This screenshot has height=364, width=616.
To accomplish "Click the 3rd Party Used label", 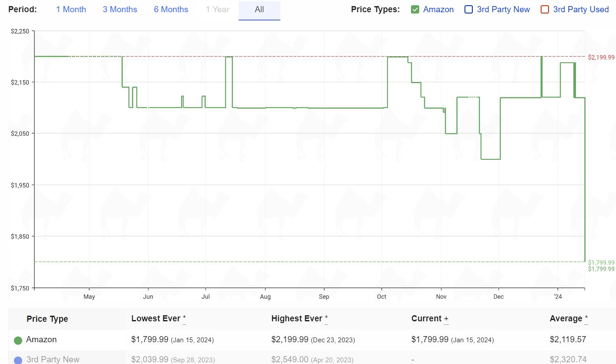I will pos(581,10).
